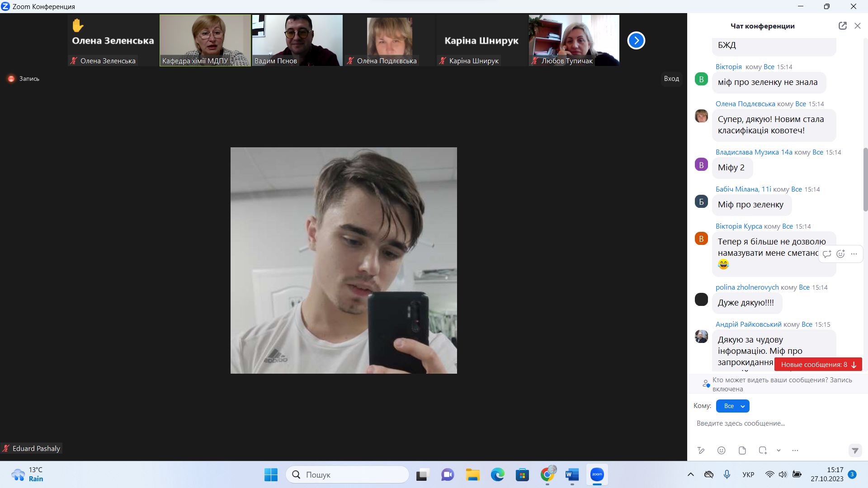Click the chat message input field
Screen dimensions: 868x488
coord(769,423)
